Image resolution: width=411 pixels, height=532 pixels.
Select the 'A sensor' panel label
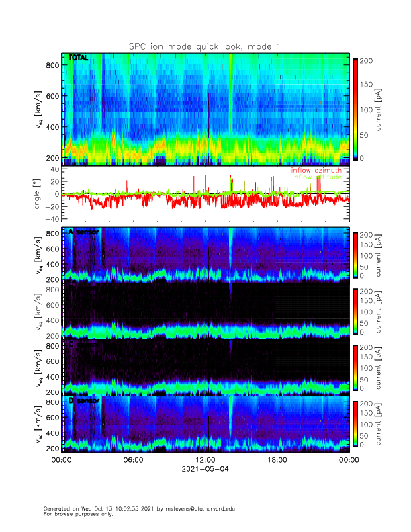(x=83, y=232)
